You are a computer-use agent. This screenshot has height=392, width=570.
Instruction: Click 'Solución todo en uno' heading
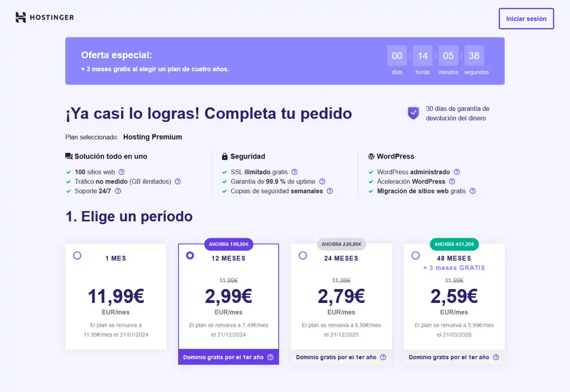click(111, 156)
